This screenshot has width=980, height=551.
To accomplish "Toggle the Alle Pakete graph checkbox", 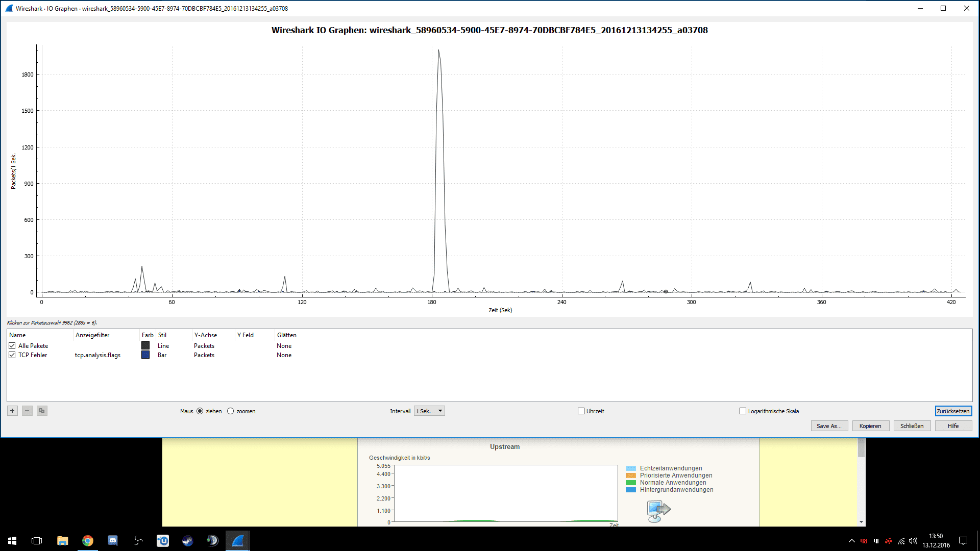I will tap(12, 345).
